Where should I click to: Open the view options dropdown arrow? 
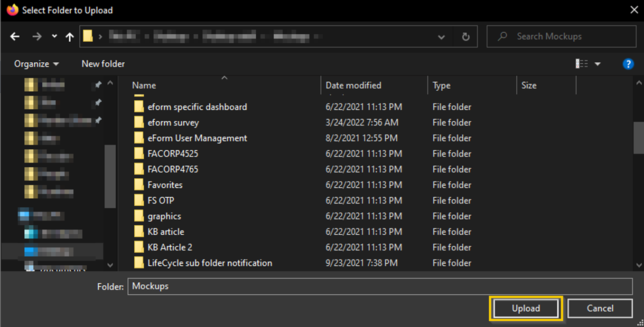point(597,64)
